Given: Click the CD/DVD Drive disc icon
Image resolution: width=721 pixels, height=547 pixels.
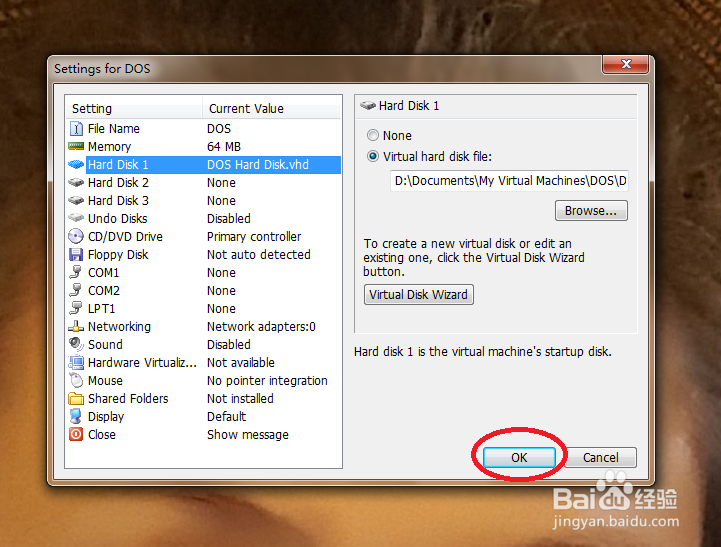Looking at the screenshot, I should (76, 236).
